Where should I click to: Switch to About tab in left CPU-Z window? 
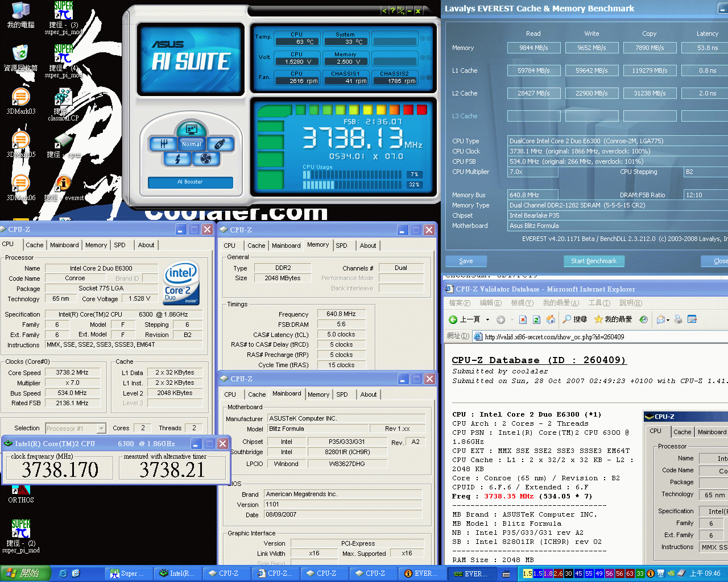pyautogui.click(x=146, y=245)
